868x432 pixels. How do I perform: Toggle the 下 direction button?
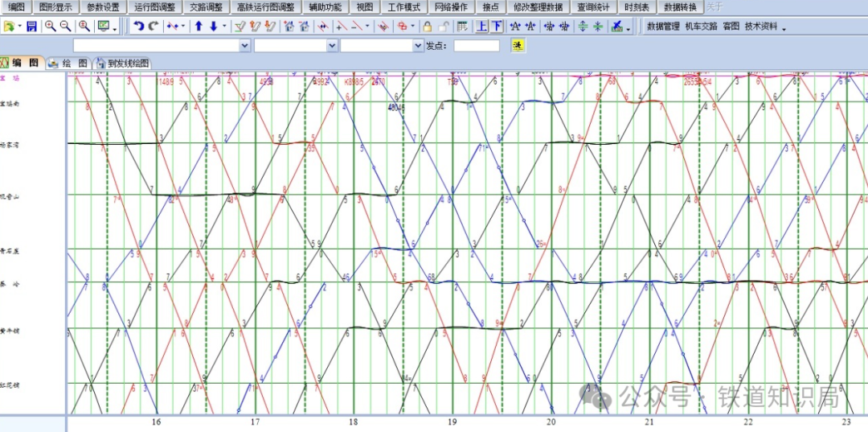(x=497, y=27)
